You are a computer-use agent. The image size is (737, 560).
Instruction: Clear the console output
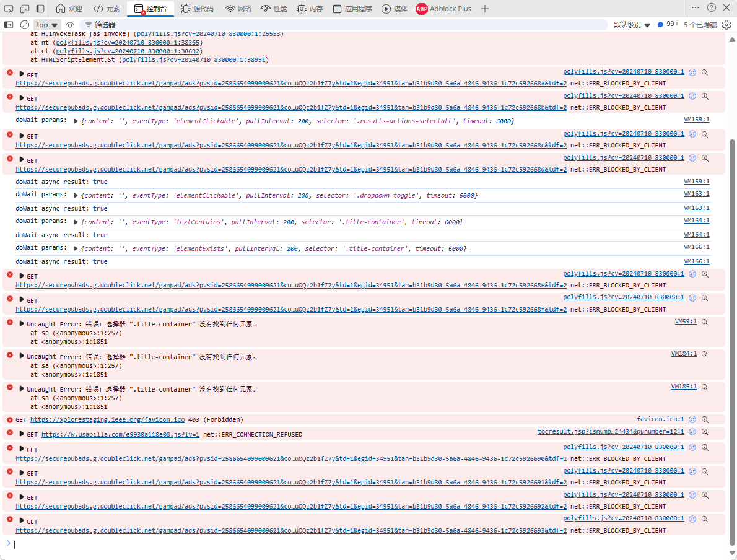pyautogui.click(x=24, y=24)
